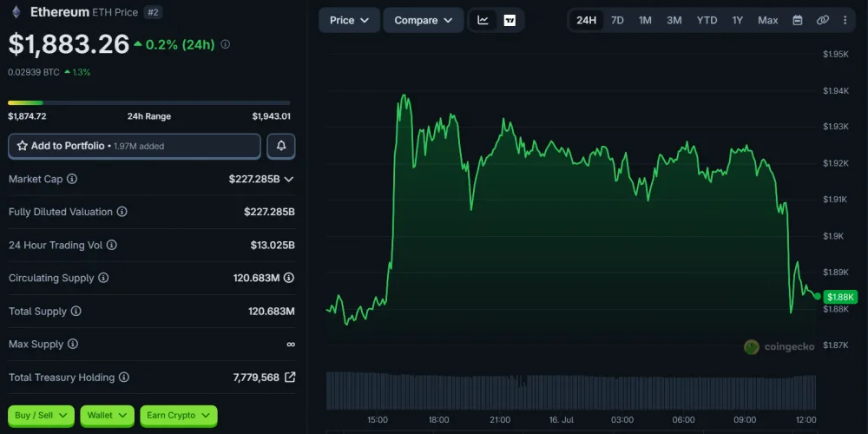The image size is (868, 434).
Task: Expand the Market Cap chevron
Action: tap(288, 180)
